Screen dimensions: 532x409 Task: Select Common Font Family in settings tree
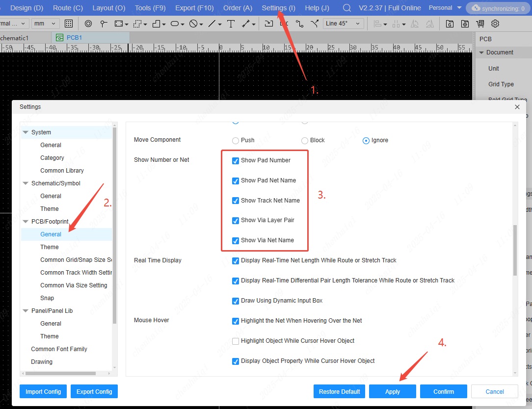(59, 349)
